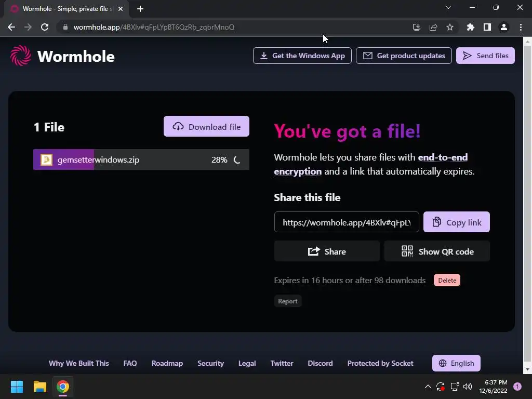
Task: Click the volume tray icon
Action: click(x=468, y=387)
